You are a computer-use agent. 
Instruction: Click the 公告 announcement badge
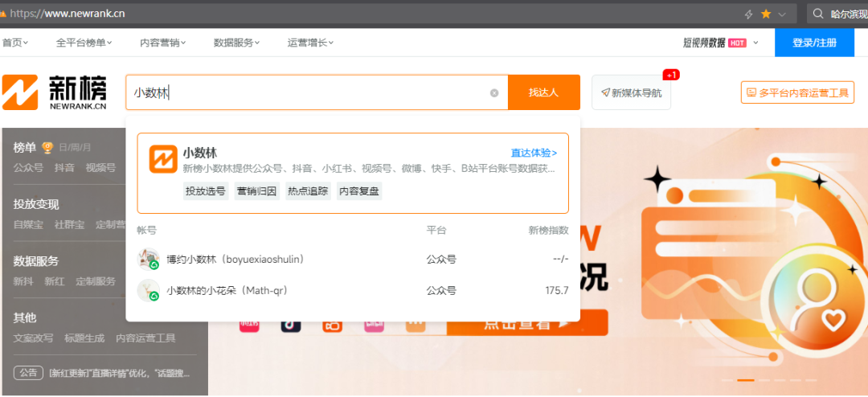coord(28,373)
